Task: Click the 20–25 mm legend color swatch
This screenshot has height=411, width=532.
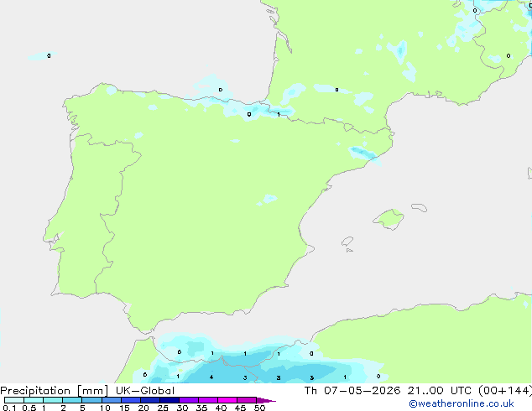Action: (x=150, y=400)
